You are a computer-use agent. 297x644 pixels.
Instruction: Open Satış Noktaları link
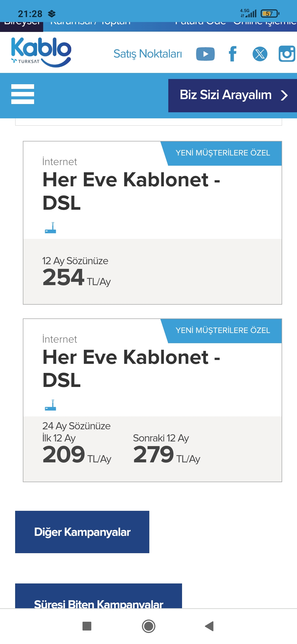(x=148, y=54)
